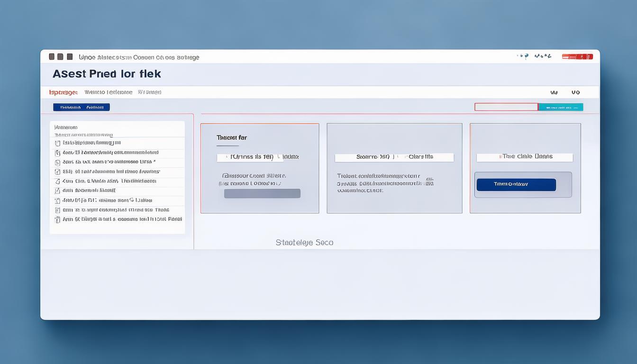Click the "Staoteleye Seco" text below the cards
637x364 pixels.
pos(304,242)
